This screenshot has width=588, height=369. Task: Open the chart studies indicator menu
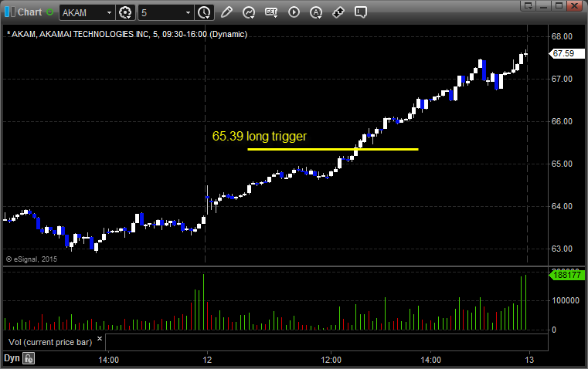(x=249, y=12)
